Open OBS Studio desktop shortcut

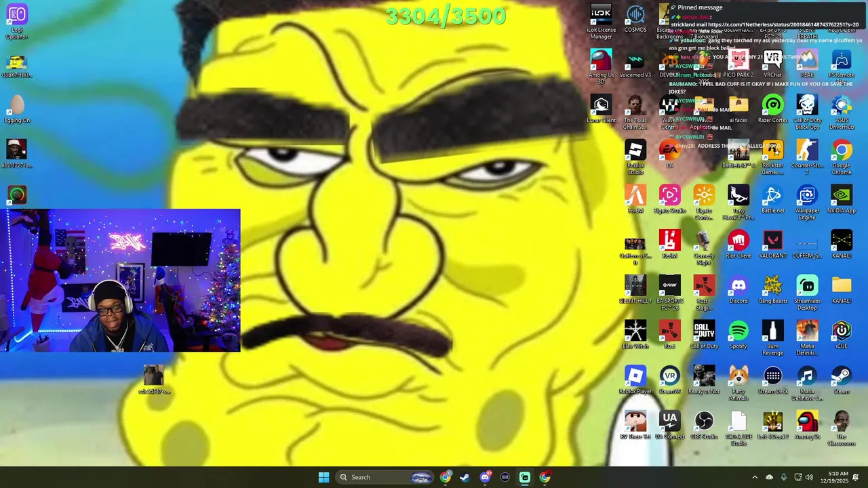pos(704,426)
